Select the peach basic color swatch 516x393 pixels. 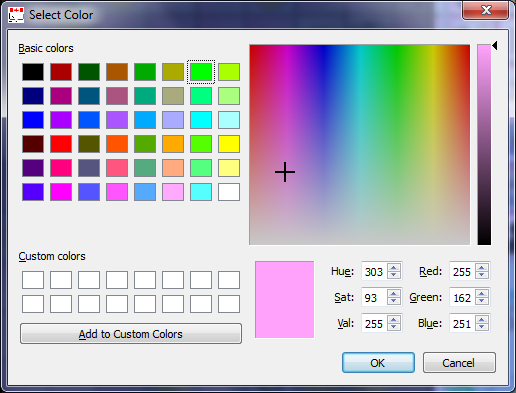click(x=173, y=168)
